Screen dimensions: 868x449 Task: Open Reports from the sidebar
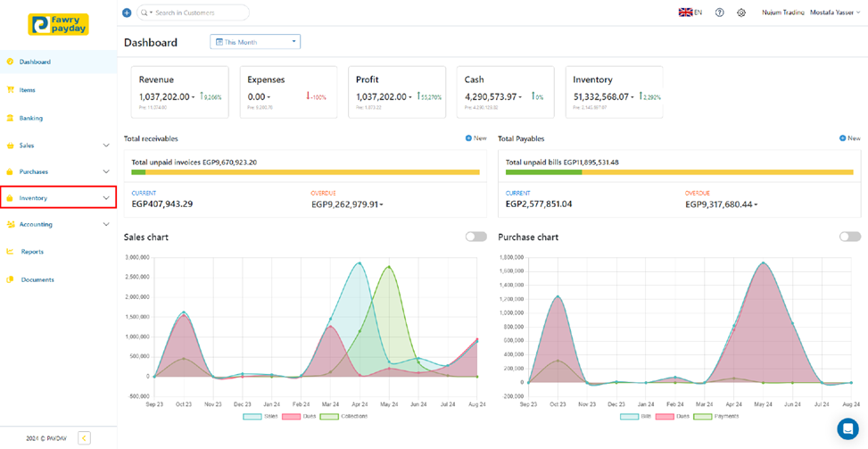click(x=32, y=252)
